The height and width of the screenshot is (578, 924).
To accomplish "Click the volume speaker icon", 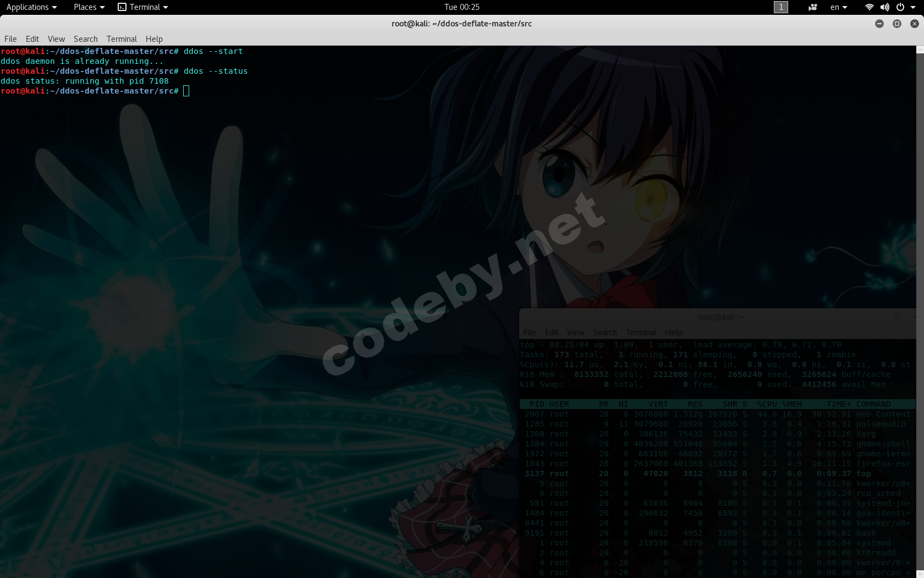I will [884, 7].
